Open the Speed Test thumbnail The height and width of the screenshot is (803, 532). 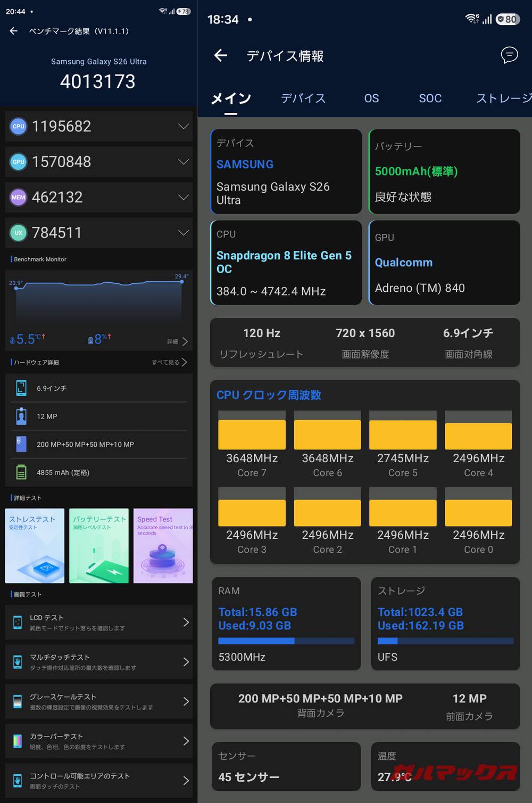(x=163, y=546)
